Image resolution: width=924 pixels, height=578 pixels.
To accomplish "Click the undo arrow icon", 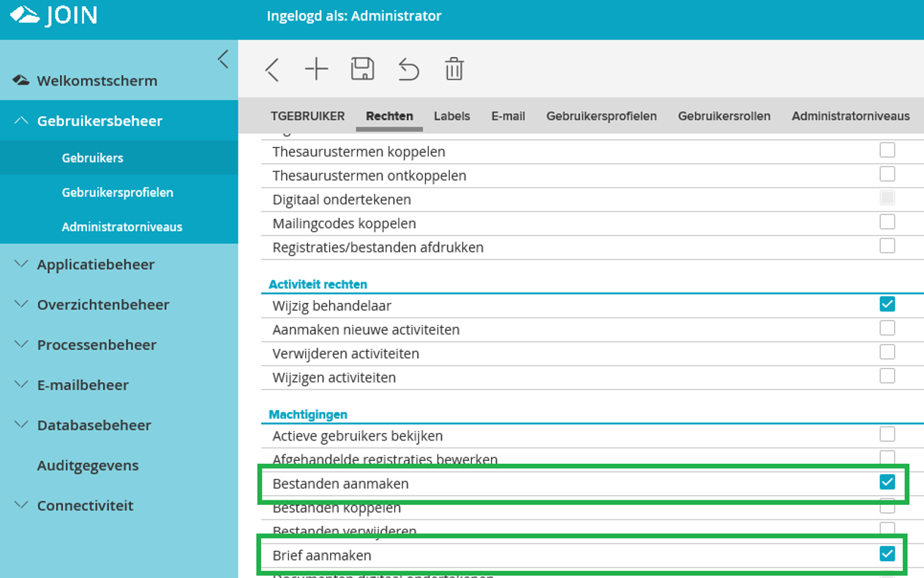I will pyautogui.click(x=408, y=68).
